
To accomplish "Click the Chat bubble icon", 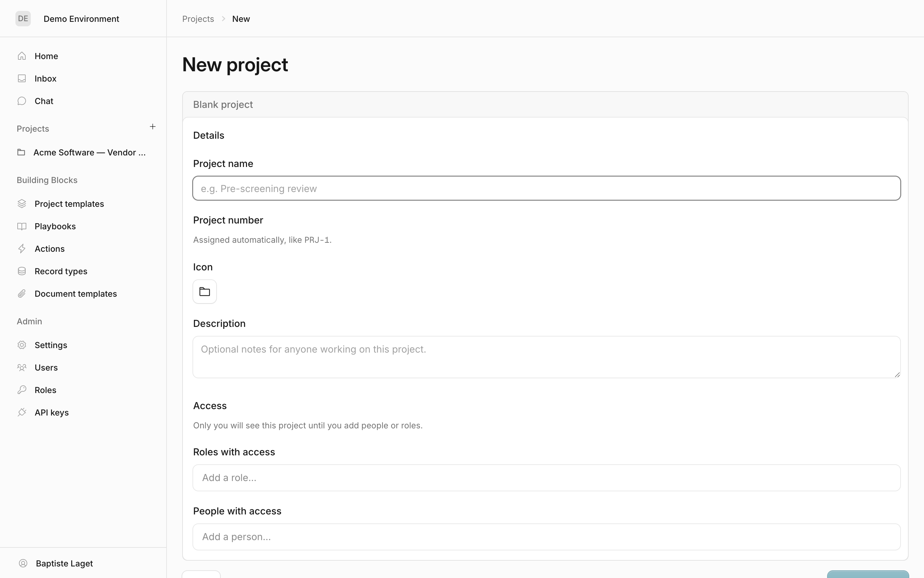I will [22, 101].
